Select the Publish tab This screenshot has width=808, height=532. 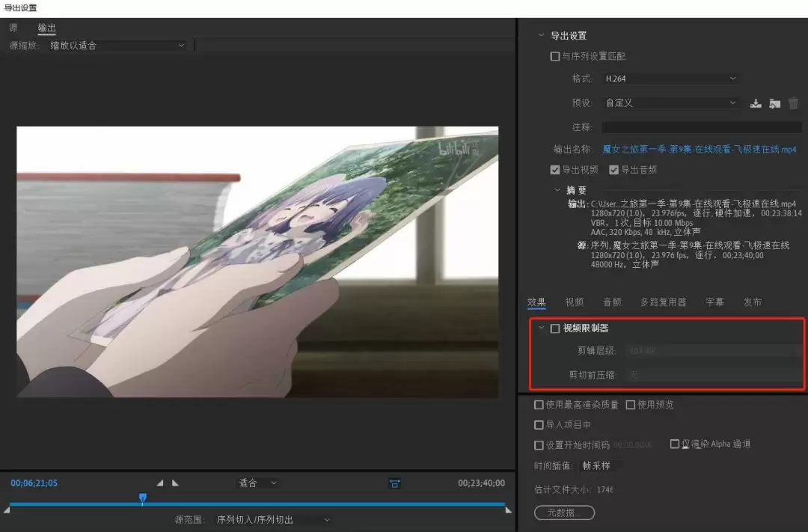(x=753, y=302)
